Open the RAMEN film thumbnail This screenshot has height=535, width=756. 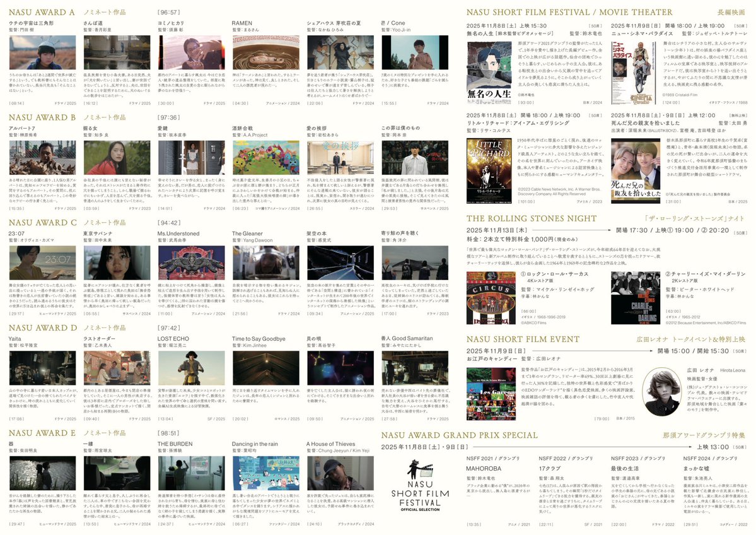265,52
